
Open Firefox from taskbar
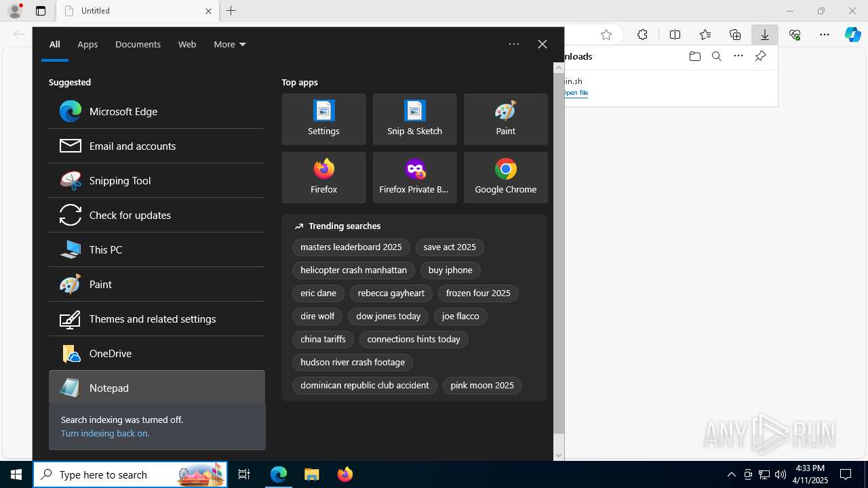point(344,474)
